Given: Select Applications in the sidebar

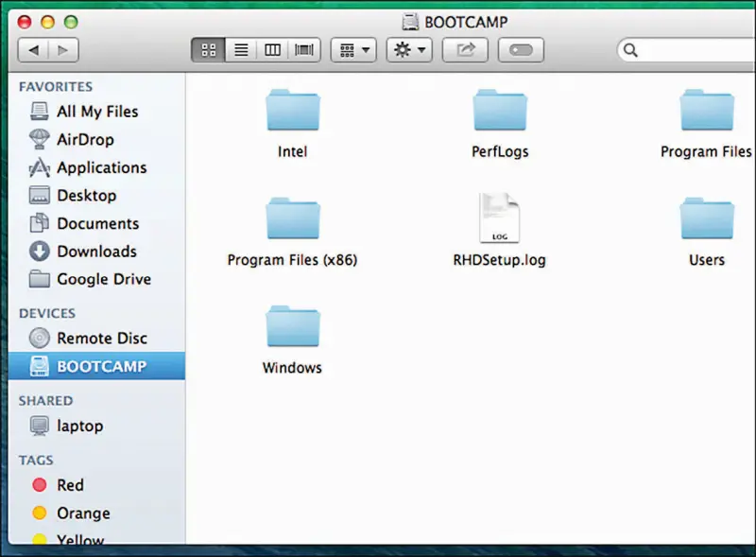Looking at the screenshot, I should 101,167.
